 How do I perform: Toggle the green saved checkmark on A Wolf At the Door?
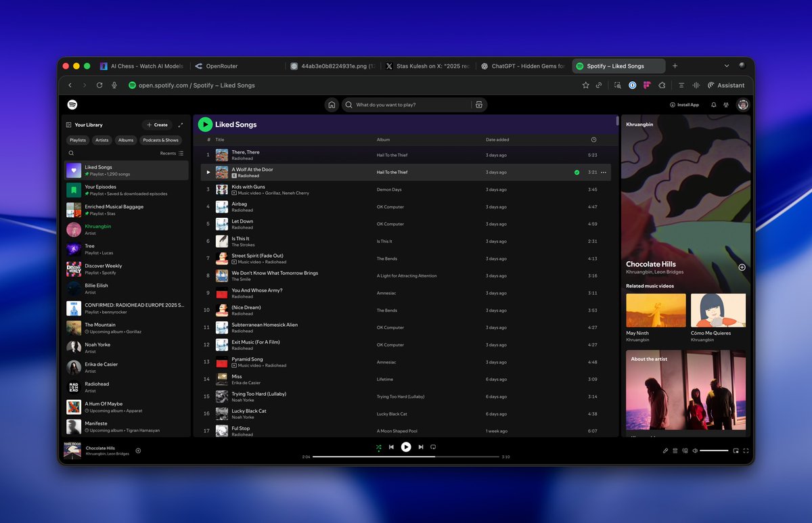click(577, 173)
